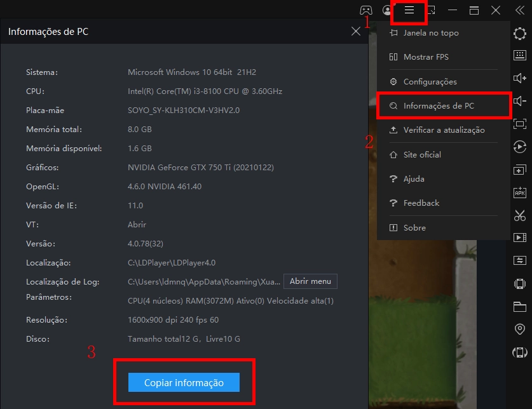Take a screenshot with the scissors icon
The height and width of the screenshot is (409, 532).
click(x=520, y=215)
